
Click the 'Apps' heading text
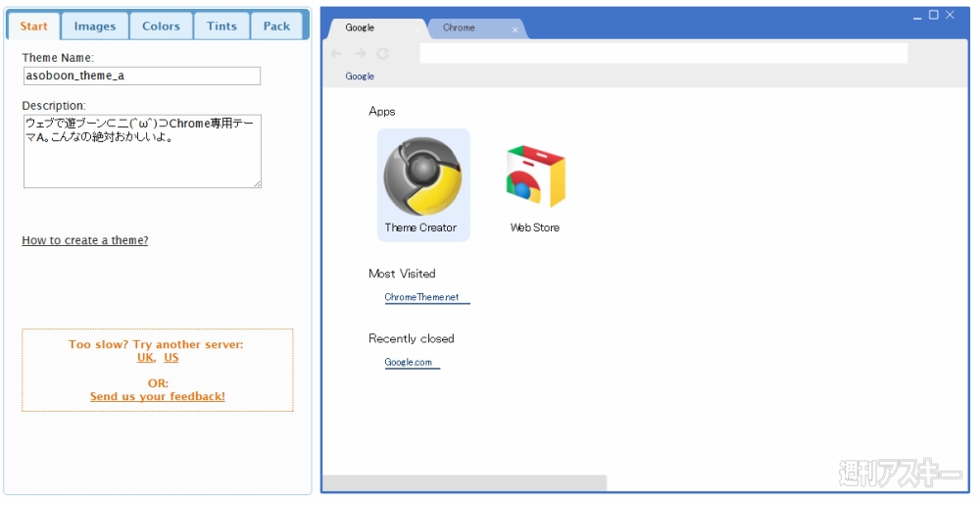(x=382, y=111)
